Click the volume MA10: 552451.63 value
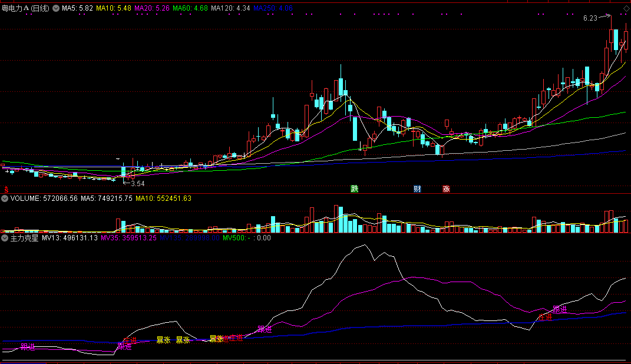631x364 pixels. pos(163,198)
